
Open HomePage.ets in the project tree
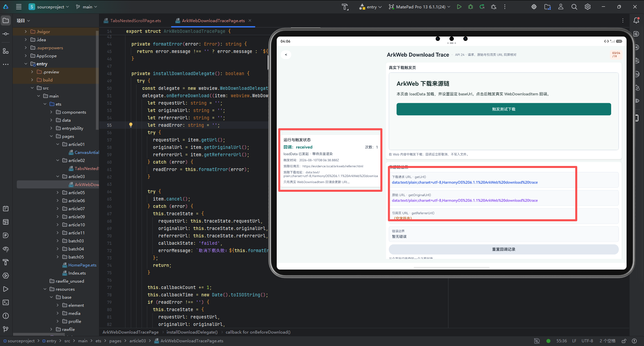pos(82,265)
